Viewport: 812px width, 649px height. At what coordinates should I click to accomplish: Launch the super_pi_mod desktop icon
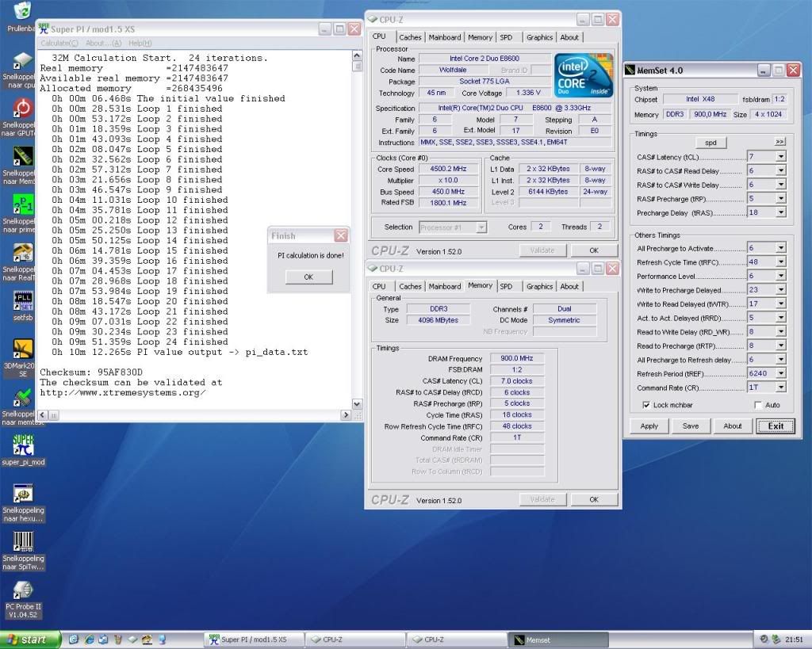(x=23, y=445)
